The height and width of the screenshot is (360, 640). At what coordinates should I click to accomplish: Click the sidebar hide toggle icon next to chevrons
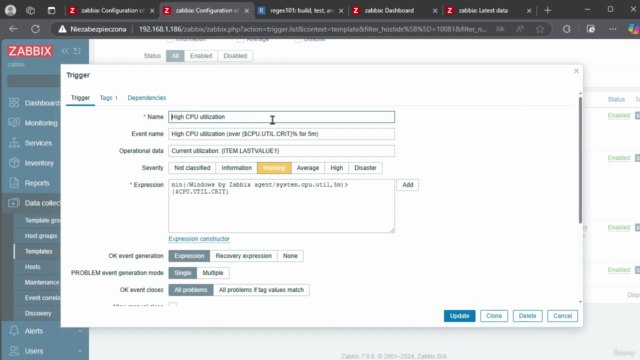pyautogui.click(x=77, y=51)
